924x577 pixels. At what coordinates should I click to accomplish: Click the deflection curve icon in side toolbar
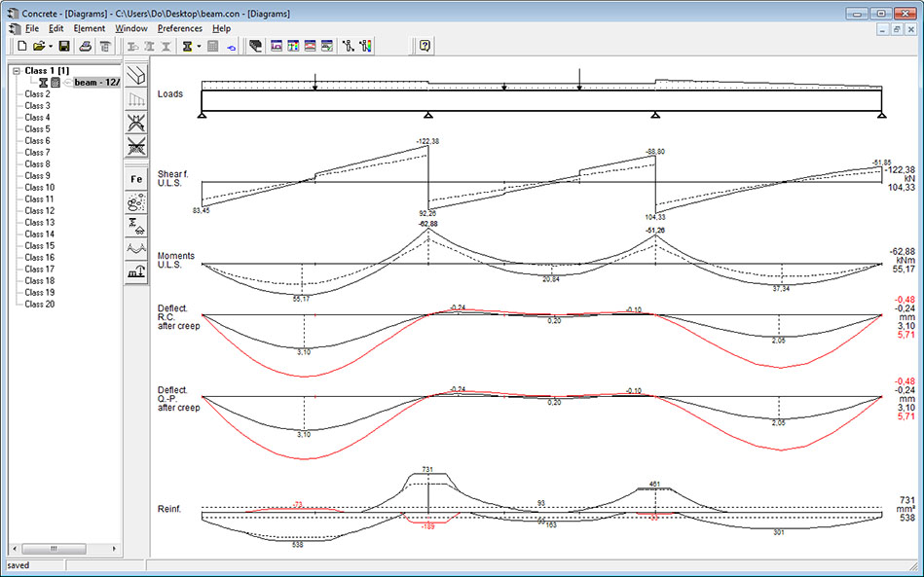[x=137, y=245]
